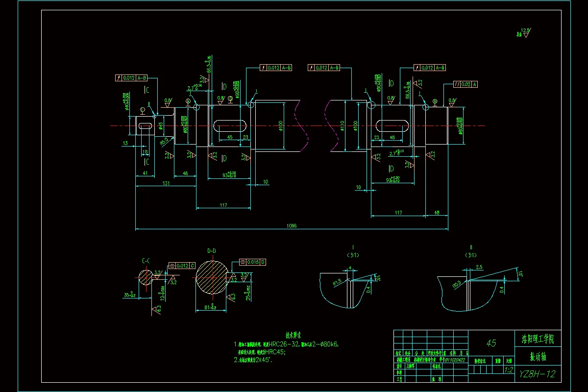Click the 4 dimension in detail I
Image resolution: width=588 pixels, height=392 pixels.
coord(350,268)
